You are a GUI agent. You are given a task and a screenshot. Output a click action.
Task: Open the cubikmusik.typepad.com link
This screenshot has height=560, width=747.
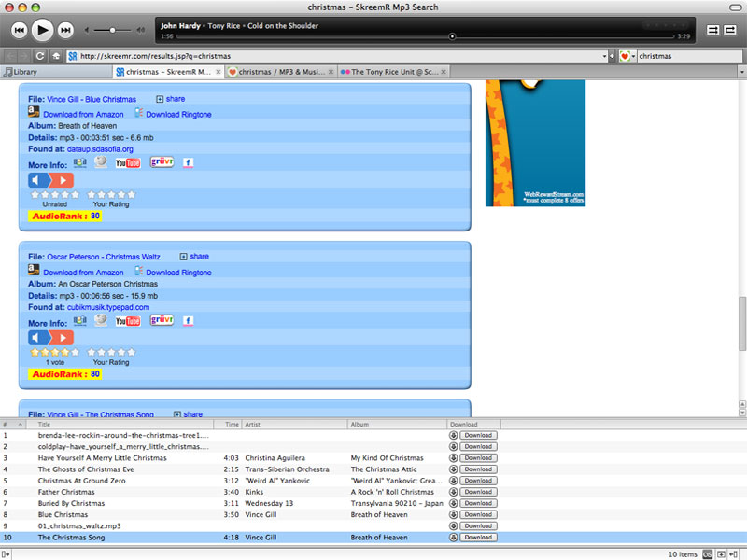(x=108, y=307)
